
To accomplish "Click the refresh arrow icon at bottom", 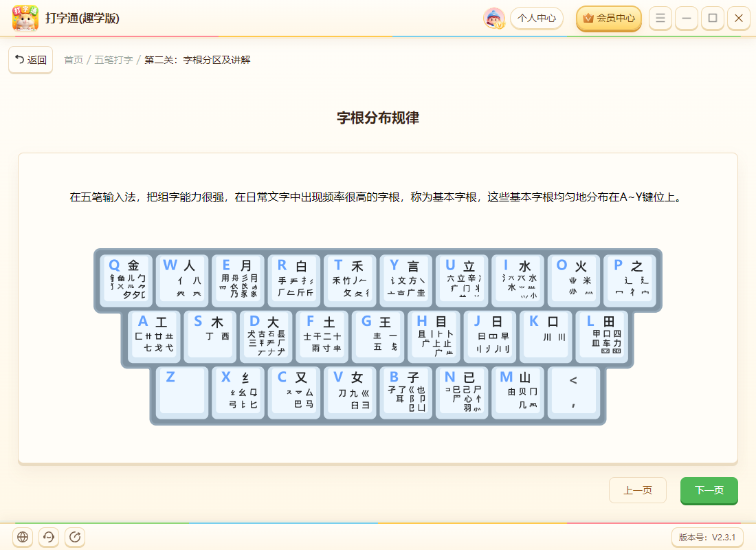I will (75, 536).
